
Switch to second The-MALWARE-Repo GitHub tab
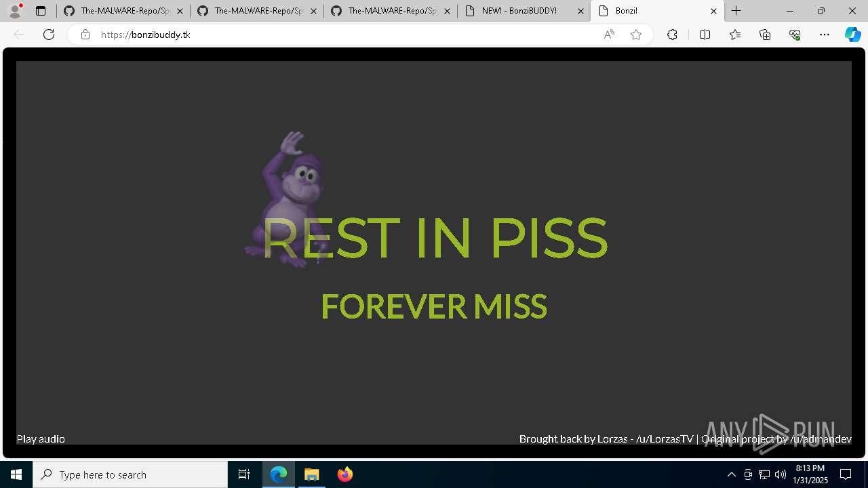[x=257, y=11]
